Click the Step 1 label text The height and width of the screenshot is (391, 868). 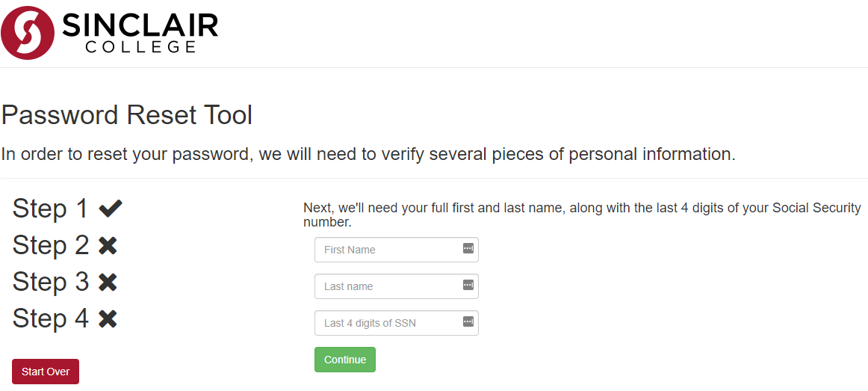pyautogui.click(x=50, y=209)
